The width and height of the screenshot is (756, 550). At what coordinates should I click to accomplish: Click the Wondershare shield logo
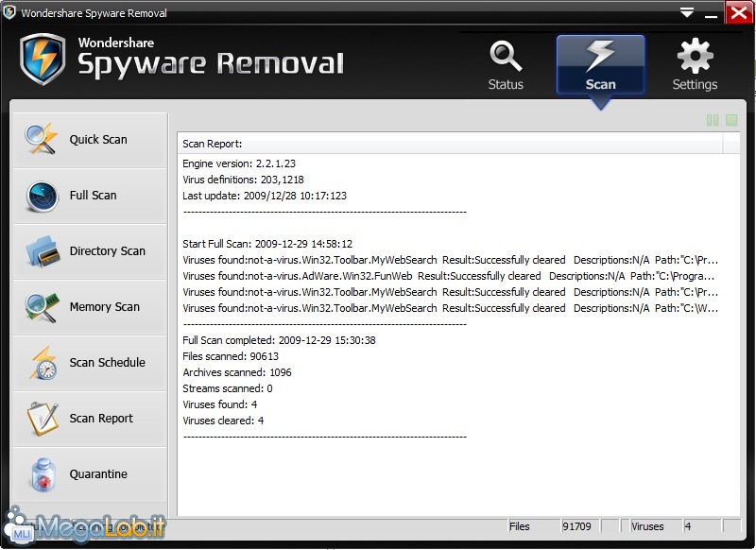(43, 59)
